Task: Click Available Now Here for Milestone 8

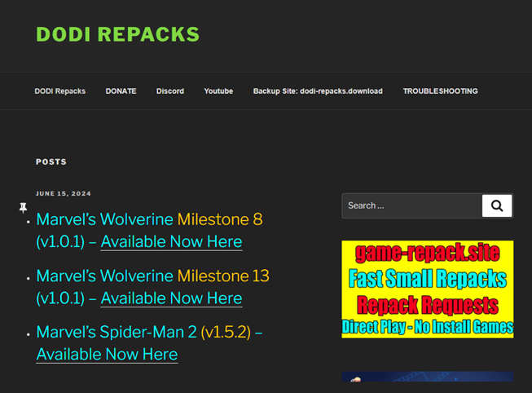Action: [x=171, y=242]
